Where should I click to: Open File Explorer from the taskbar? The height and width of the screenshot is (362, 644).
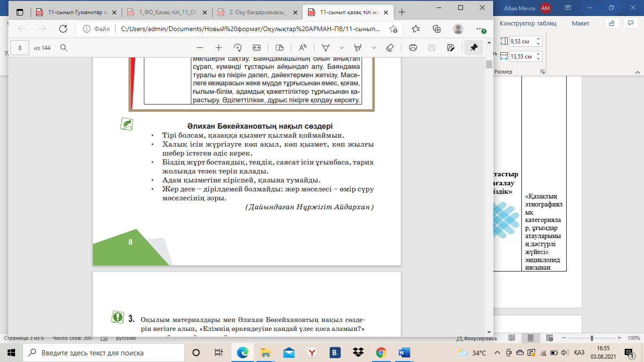coord(266,353)
